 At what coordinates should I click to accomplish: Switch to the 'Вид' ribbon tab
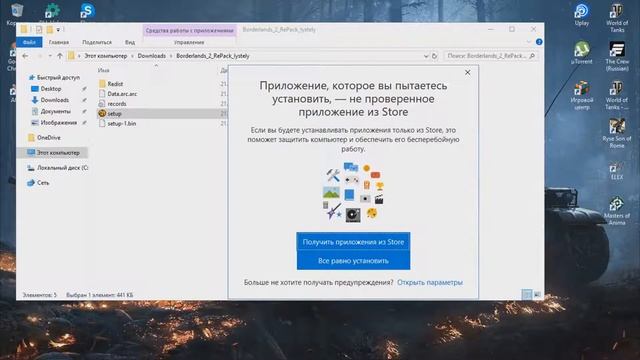pyautogui.click(x=130, y=42)
